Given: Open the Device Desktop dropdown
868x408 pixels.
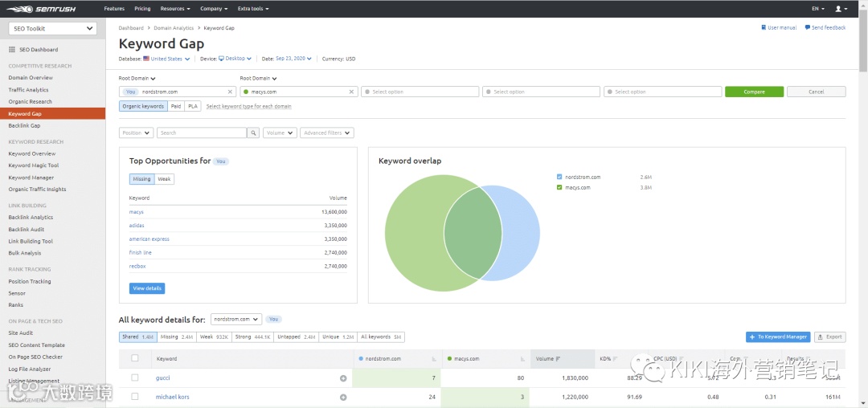Looking at the screenshot, I should pyautogui.click(x=235, y=59).
